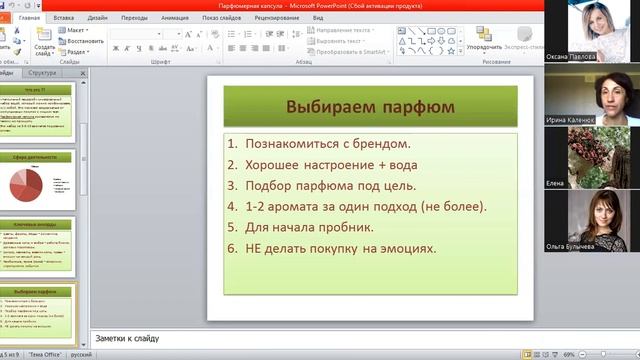Select the rectangle shape
640x360 pixels.
click(431, 31)
